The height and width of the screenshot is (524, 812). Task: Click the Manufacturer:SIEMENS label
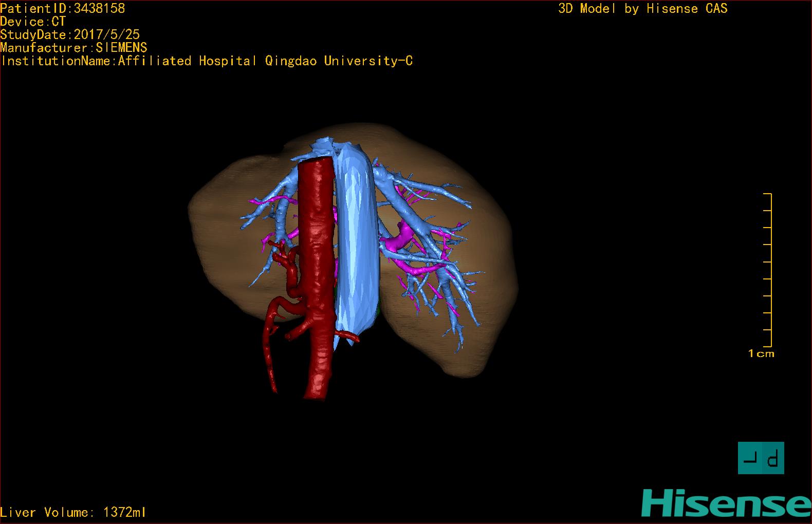[x=73, y=48]
